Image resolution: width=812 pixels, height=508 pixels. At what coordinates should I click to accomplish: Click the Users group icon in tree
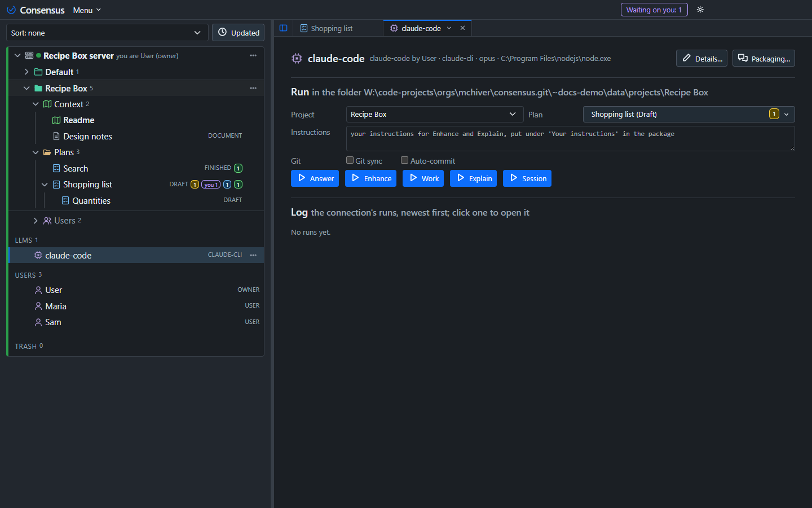[47, 221]
